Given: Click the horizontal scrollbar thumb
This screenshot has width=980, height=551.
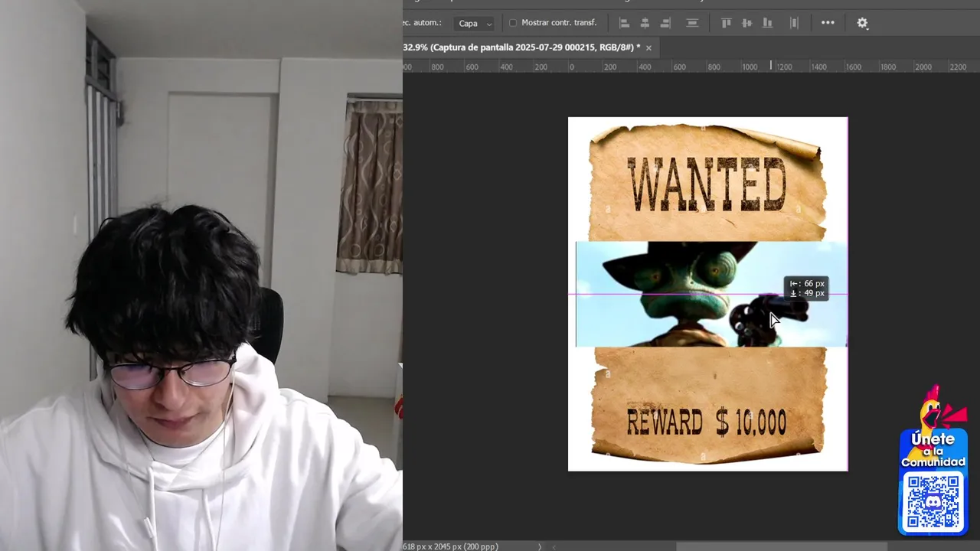Looking at the screenshot, I should pos(781,546).
